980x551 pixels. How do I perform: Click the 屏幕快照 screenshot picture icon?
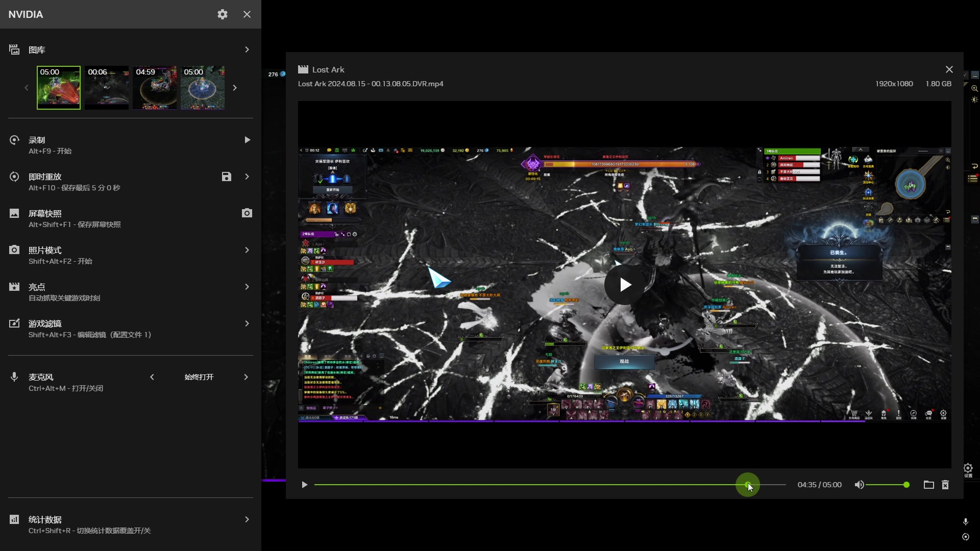click(x=14, y=213)
